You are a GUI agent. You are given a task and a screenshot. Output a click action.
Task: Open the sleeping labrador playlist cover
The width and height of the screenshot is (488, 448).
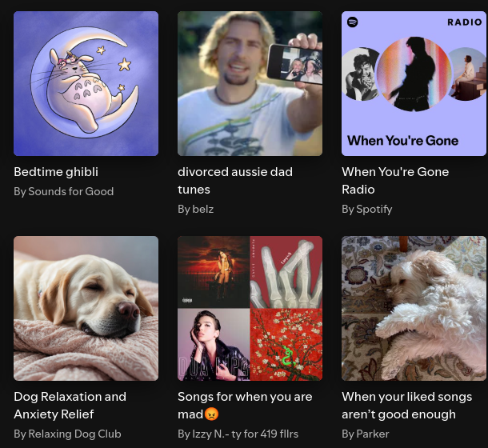pos(86,308)
